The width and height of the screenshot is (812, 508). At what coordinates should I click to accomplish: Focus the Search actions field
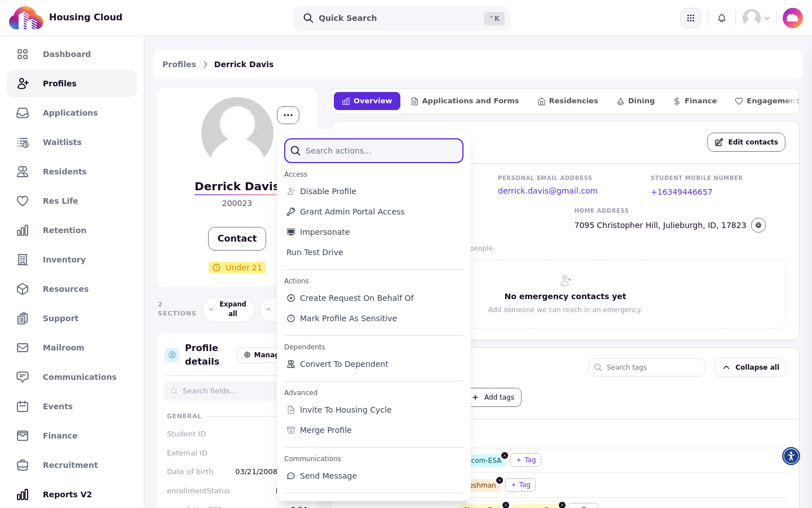[x=374, y=151]
